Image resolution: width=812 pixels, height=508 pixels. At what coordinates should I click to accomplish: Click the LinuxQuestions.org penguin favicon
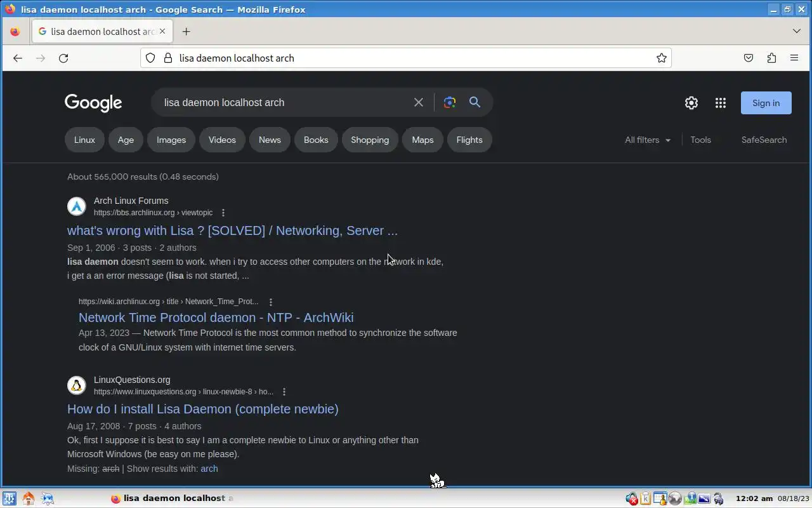tap(77, 385)
